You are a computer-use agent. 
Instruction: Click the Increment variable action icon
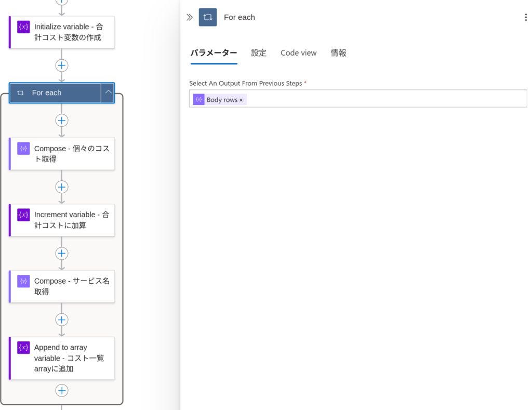click(23, 215)
